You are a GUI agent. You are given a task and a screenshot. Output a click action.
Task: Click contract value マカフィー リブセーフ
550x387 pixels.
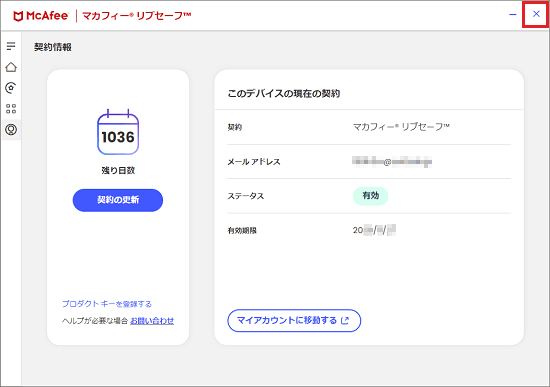(401, 127)
